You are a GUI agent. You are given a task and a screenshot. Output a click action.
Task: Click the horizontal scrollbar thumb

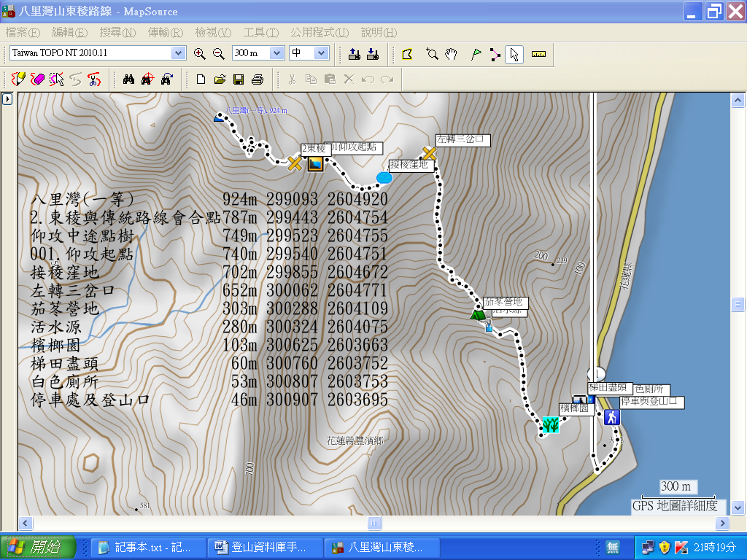374,523
